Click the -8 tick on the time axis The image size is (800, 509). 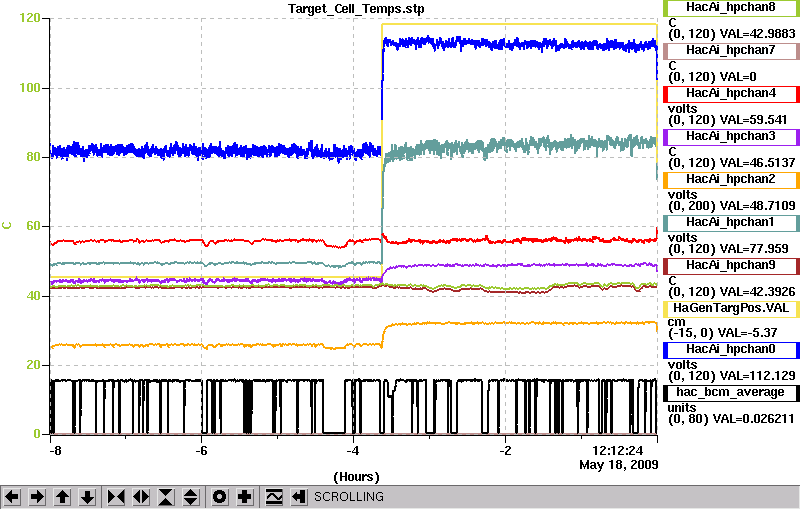55,451
